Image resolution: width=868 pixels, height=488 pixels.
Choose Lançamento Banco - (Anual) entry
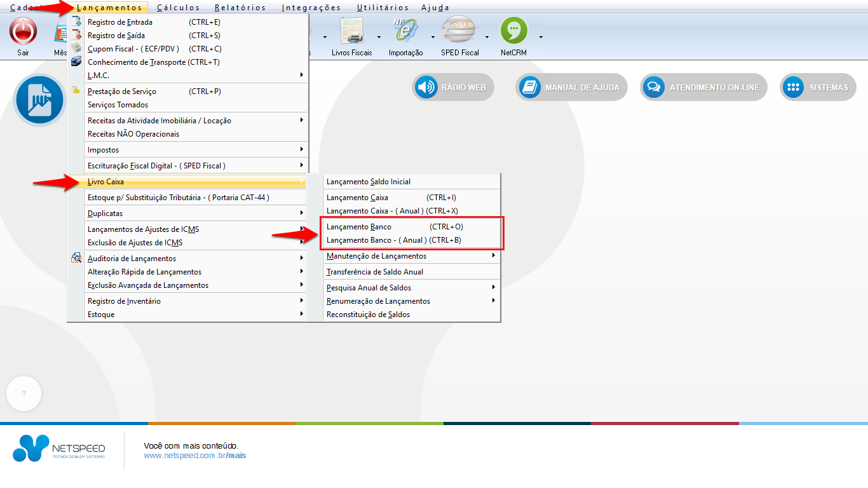(412, 240)
